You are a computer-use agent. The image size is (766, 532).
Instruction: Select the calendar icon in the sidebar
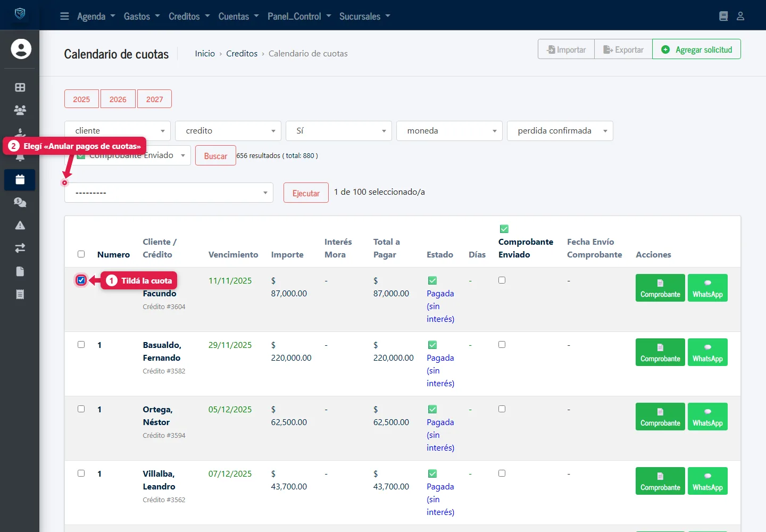pos(20,180)
